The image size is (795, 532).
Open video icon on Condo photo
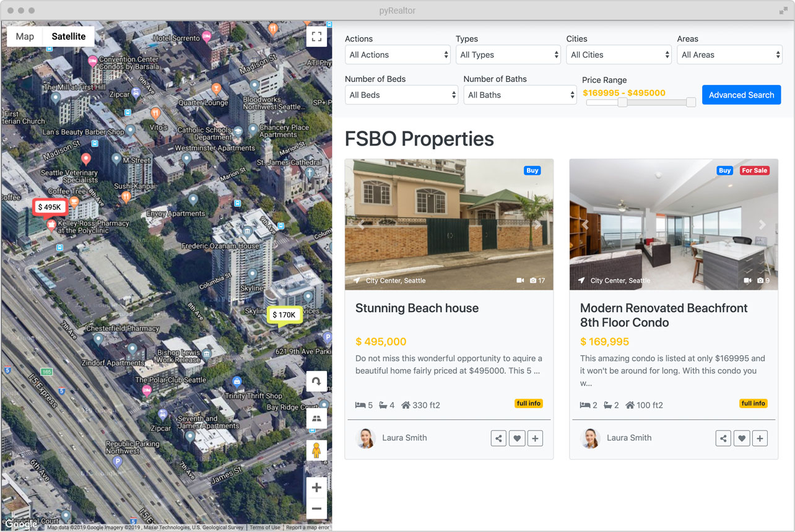(747, 281)
